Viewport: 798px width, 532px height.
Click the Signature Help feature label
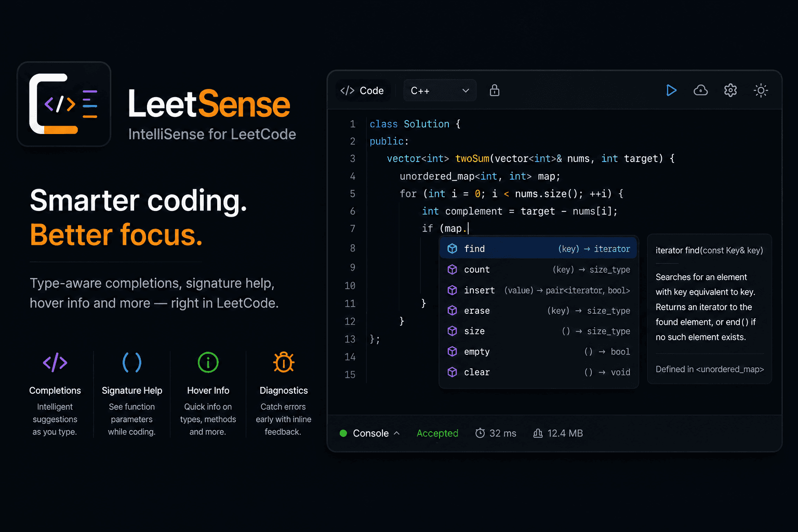coord(132,391)
